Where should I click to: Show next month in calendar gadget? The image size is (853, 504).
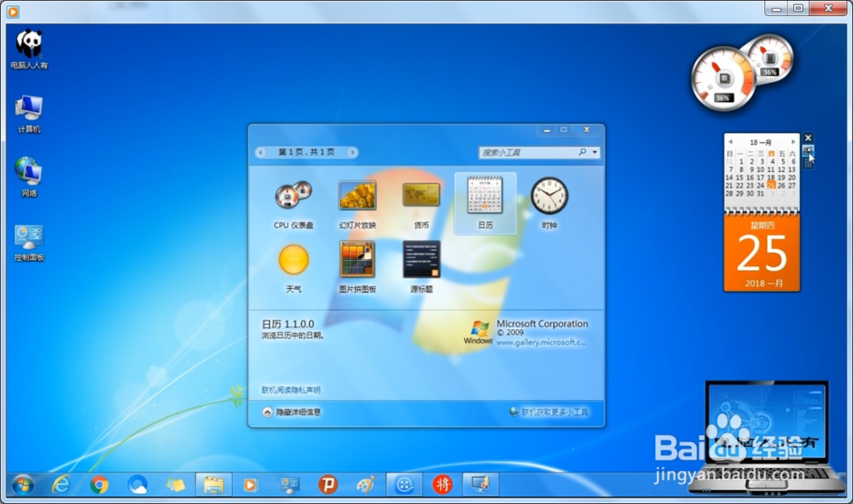pos(793,142)
